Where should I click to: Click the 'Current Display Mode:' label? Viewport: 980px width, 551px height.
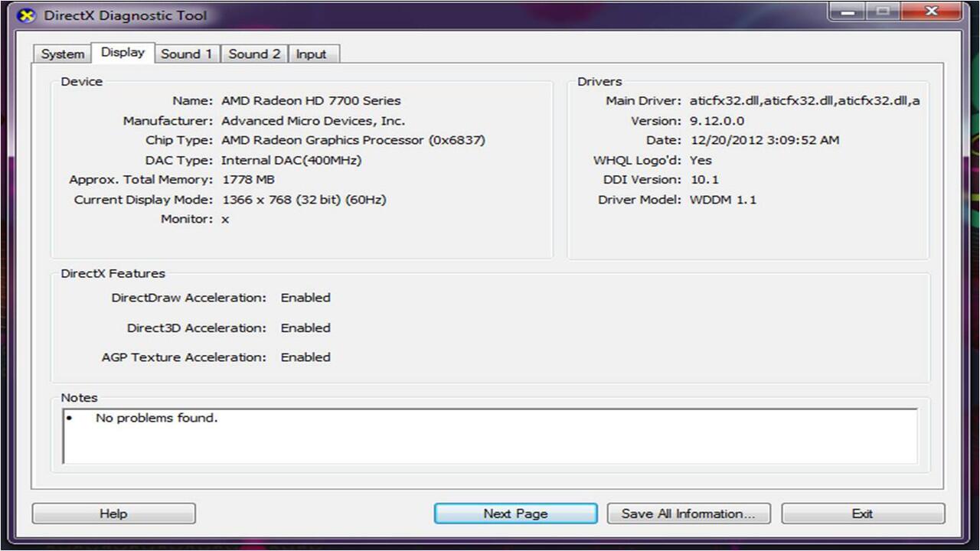pyautogui.click(x=144, y=200)
